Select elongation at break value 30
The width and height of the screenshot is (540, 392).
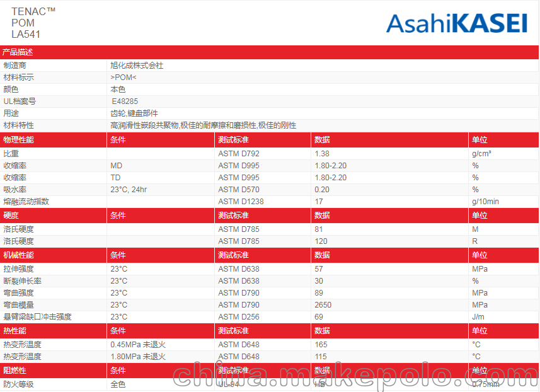click(x=319, y=281)
